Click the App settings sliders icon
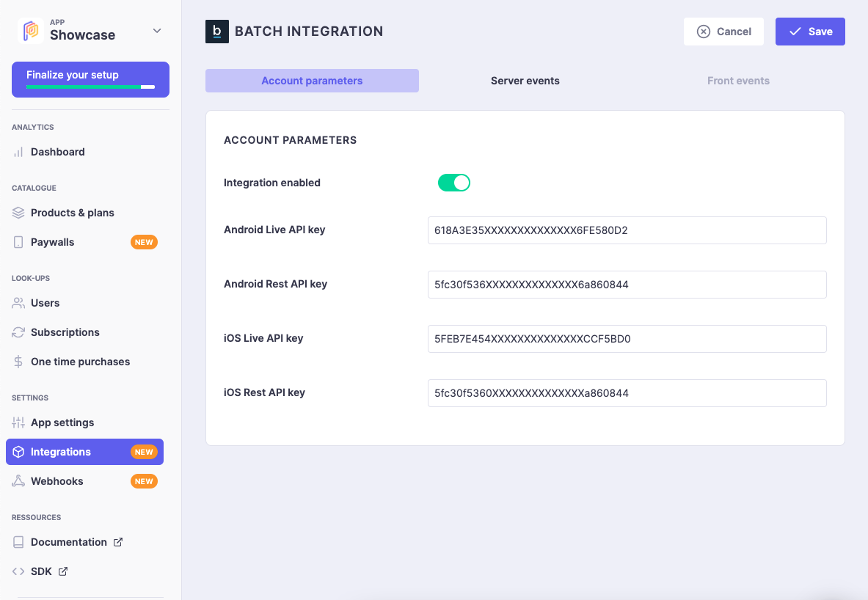The image size is (868, 600). [x=18, y=422]
